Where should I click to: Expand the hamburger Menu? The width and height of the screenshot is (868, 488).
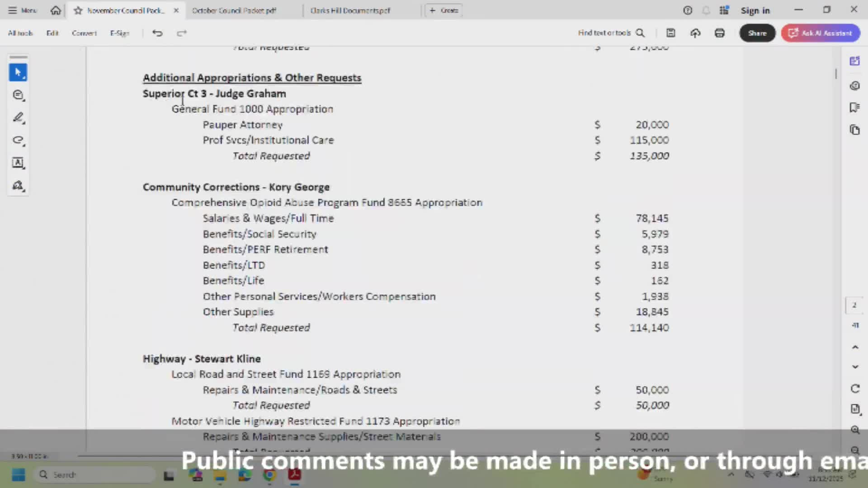(12, 10)
